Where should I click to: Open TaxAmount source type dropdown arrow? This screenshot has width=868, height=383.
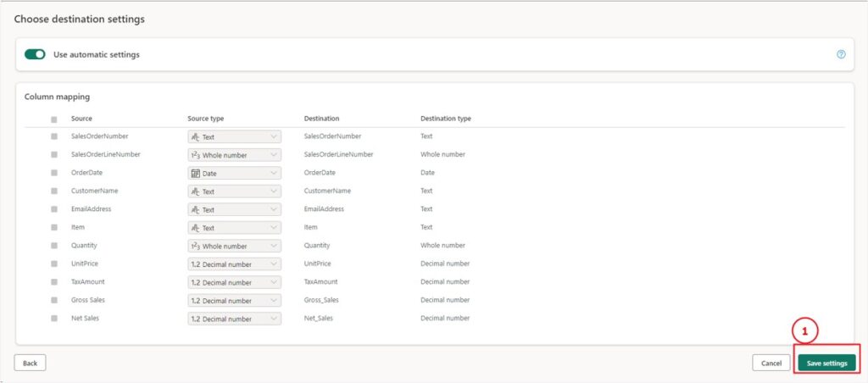click(273, 282)
